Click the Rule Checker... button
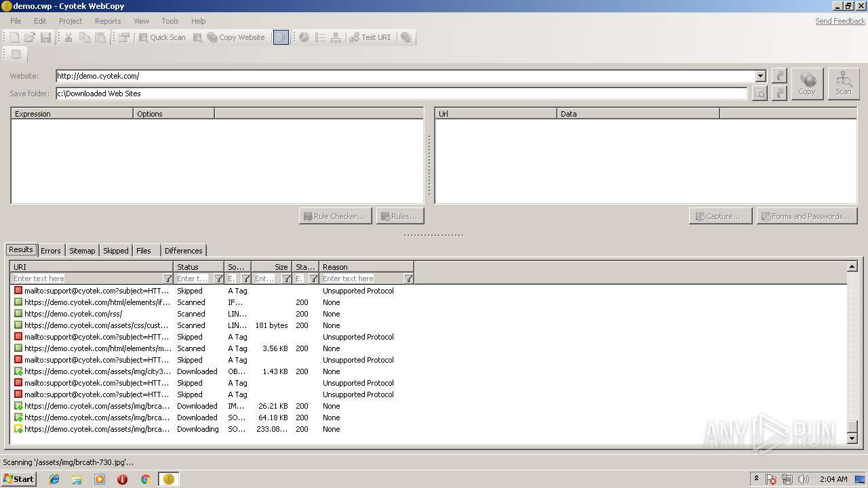Screen dimensions: 868x488 [x=335, y=216]
